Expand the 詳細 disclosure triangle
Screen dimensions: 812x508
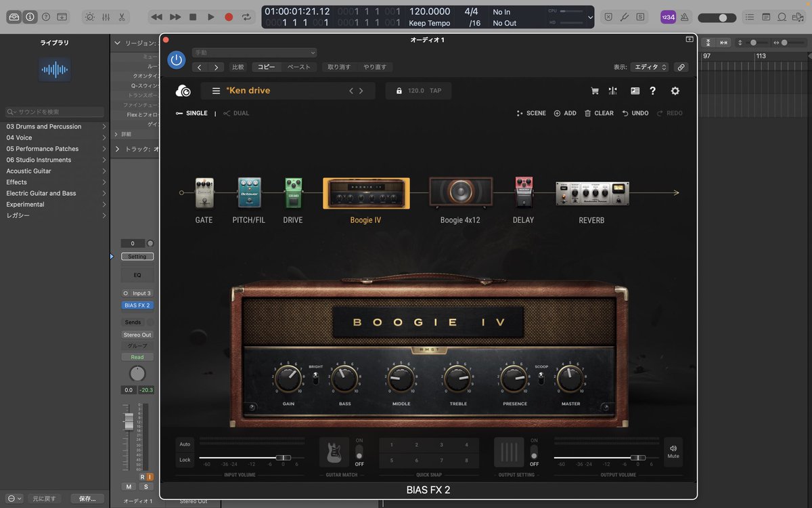117,134
